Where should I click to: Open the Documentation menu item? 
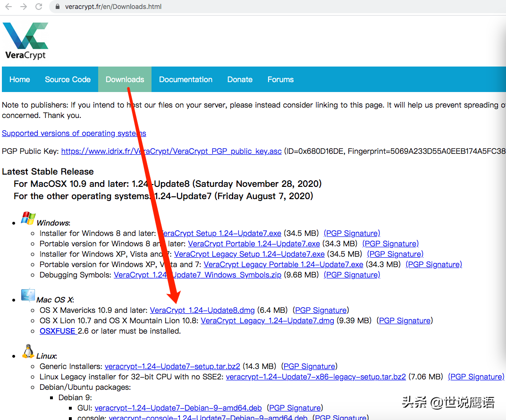pos(186,79)
